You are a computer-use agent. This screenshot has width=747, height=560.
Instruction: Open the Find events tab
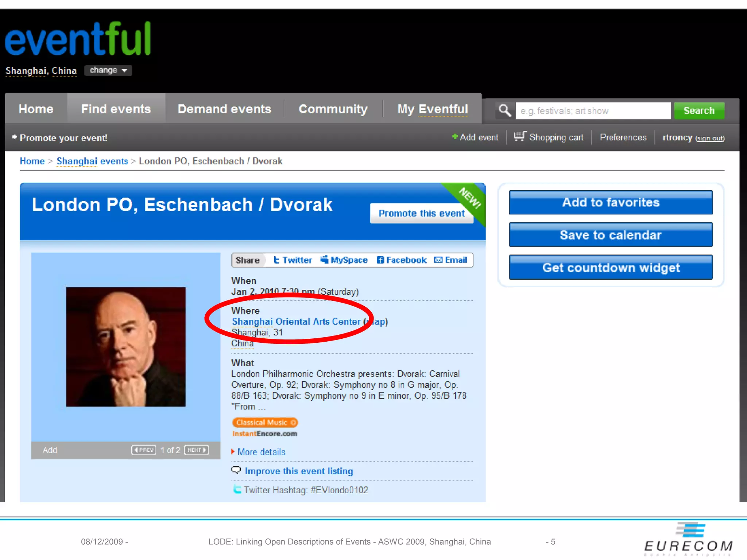pos(116,109)
